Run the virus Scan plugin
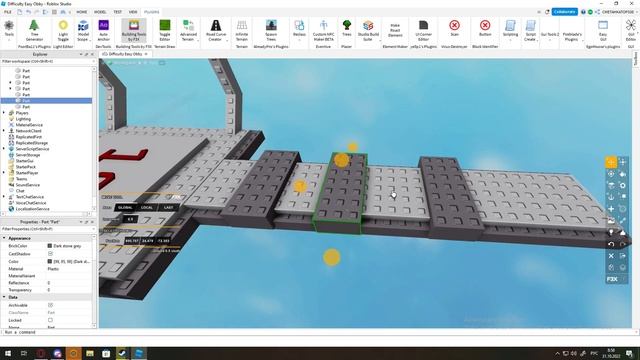Screen dimensions: 640x360 click(x=454, y=29)
